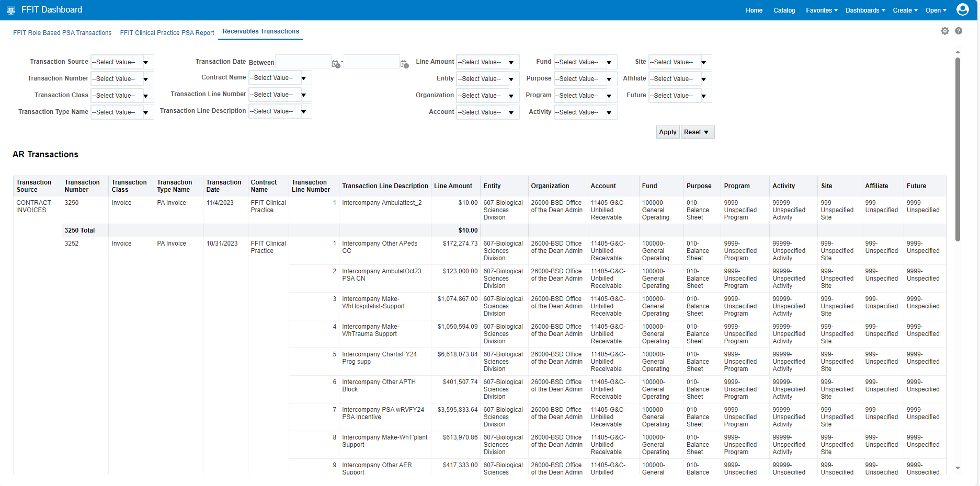Click the Apply button
The width and height of the screenshot is (980, 486).
click(x=668, y=132)
